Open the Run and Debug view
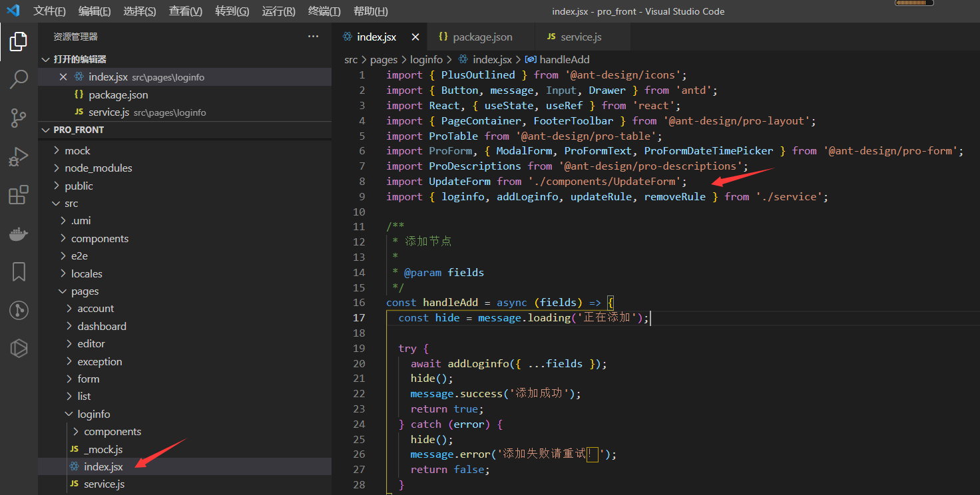The height and width of the screenshot is (495, 980). tap(19, 157)
